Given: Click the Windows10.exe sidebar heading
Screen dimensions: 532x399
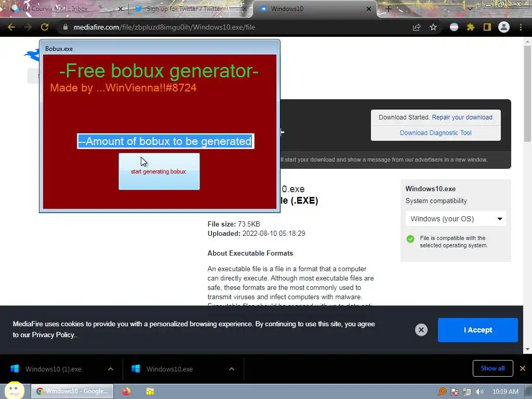Looking at the screenshot, I should (x=431, y=189).
